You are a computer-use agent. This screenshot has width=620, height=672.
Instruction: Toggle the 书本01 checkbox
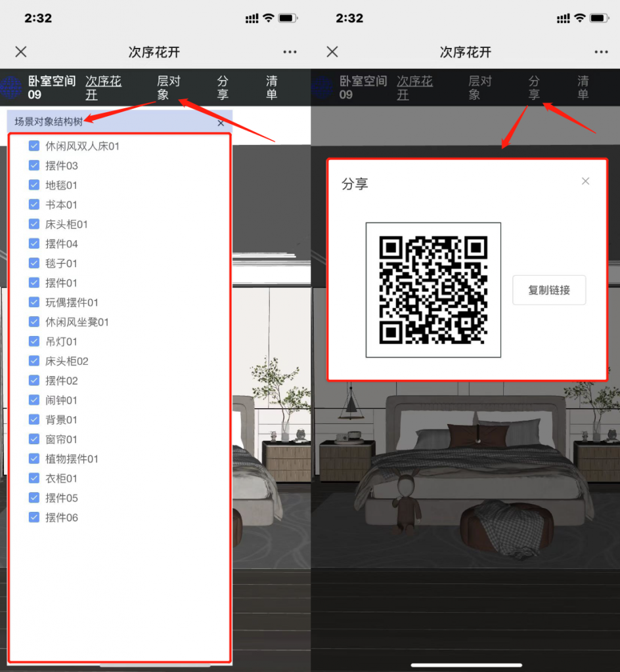tap(34, 205)
